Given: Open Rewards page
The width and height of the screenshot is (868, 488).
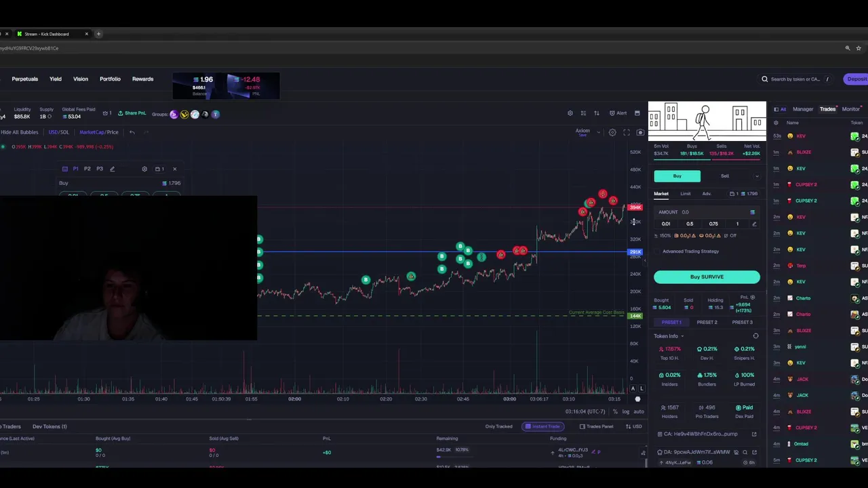Looking at the screenshot, I should tap(142, 79).
